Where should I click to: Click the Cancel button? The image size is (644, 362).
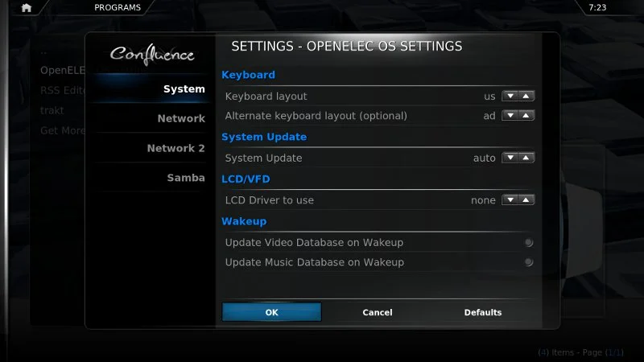378,312
